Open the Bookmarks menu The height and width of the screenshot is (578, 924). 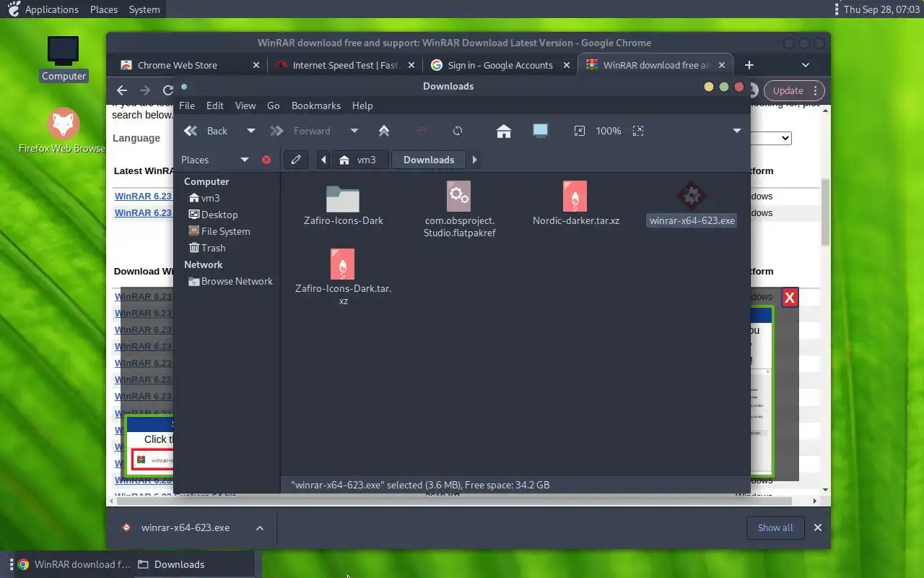pos(316,105)
